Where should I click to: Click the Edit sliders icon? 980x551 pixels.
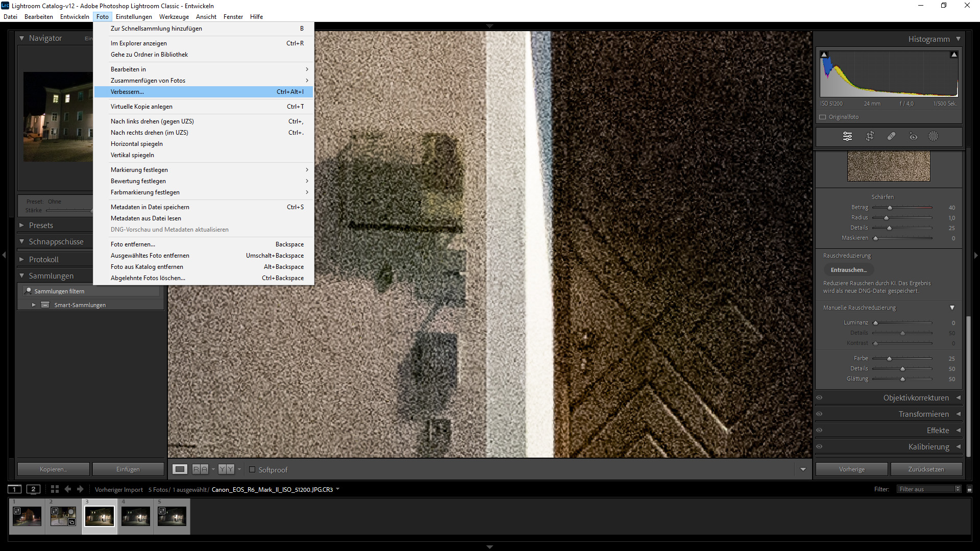pos(847,136)
